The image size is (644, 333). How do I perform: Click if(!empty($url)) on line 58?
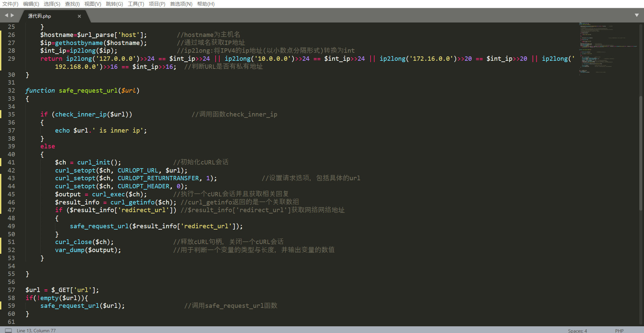click(x=57, y=298)
